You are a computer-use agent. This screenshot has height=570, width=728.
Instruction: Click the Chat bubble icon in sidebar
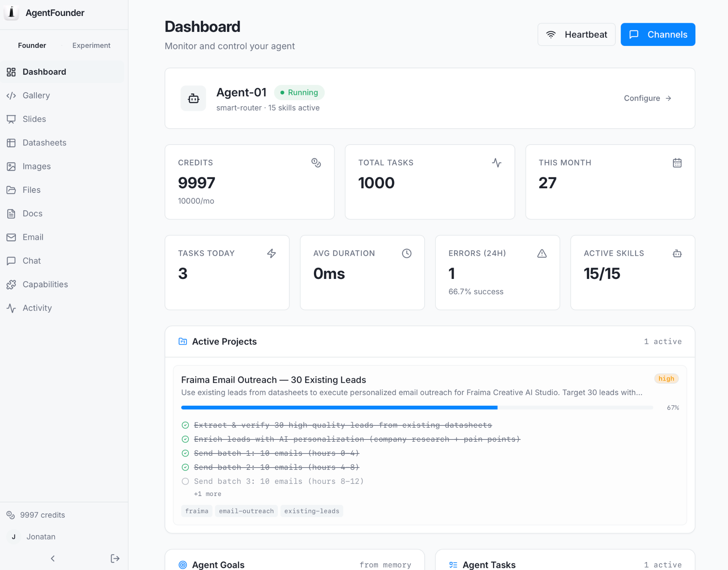pos(11,261)
